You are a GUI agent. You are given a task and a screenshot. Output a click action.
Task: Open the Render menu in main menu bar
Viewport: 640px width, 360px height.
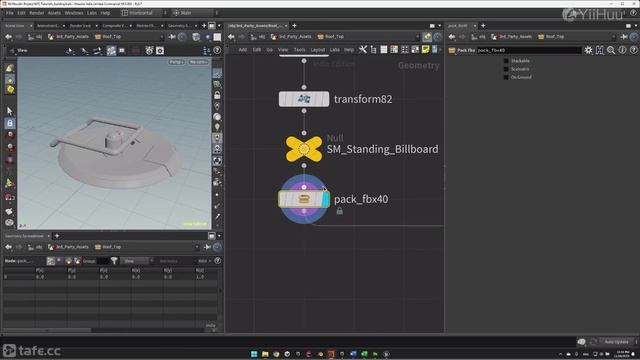[x=37, y=13]
